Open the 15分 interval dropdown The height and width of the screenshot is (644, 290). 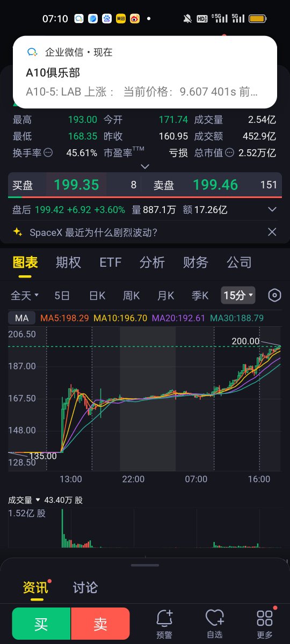pyautogui.click(x=238, y=295)
